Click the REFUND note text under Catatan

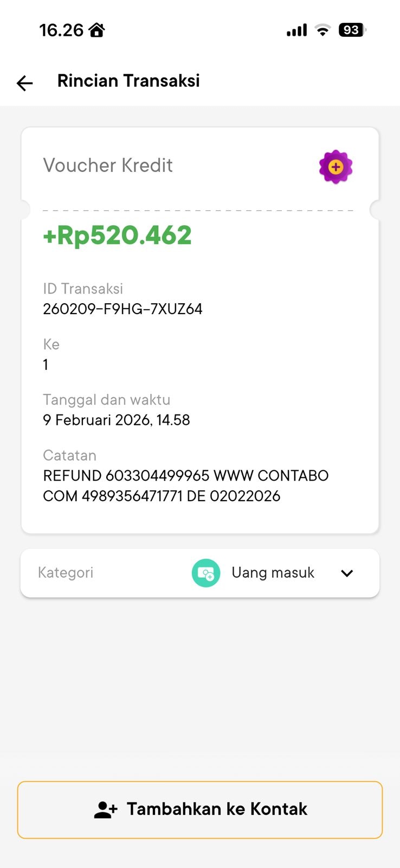(x=185, y=486)
